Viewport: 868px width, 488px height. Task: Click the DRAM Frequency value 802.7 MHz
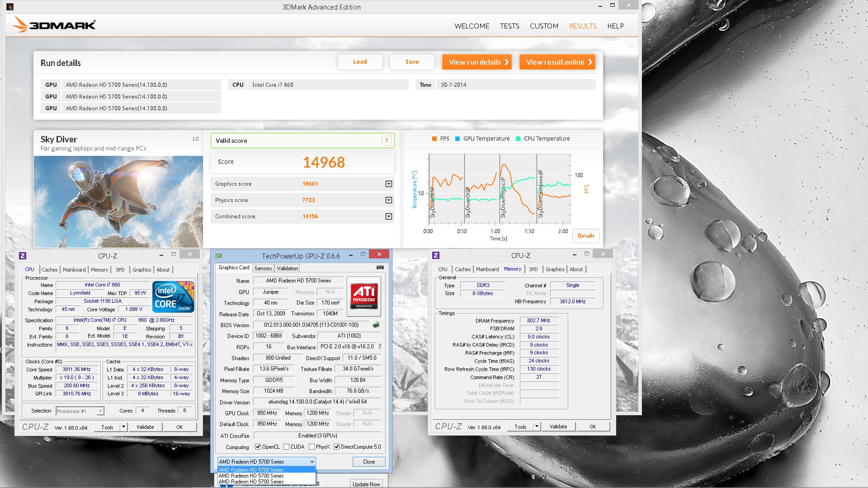[539, 320]
